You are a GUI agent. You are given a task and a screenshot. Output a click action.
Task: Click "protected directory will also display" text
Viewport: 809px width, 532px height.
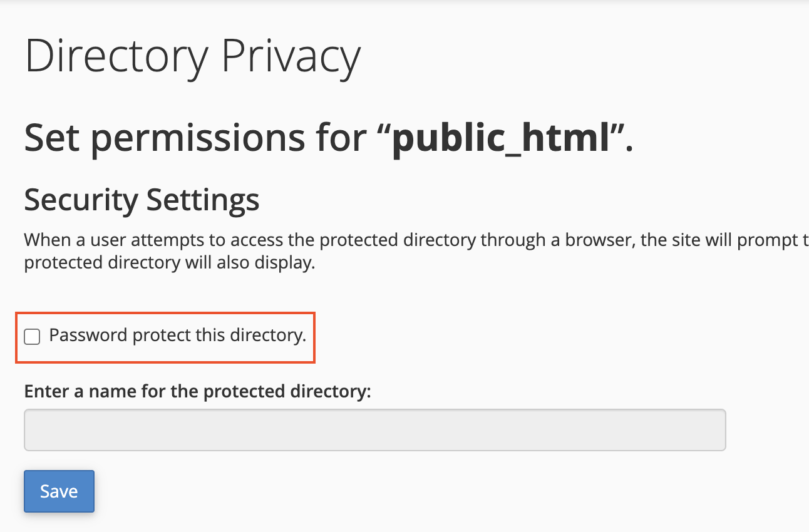pyautogui.click(x=169, y=263)
